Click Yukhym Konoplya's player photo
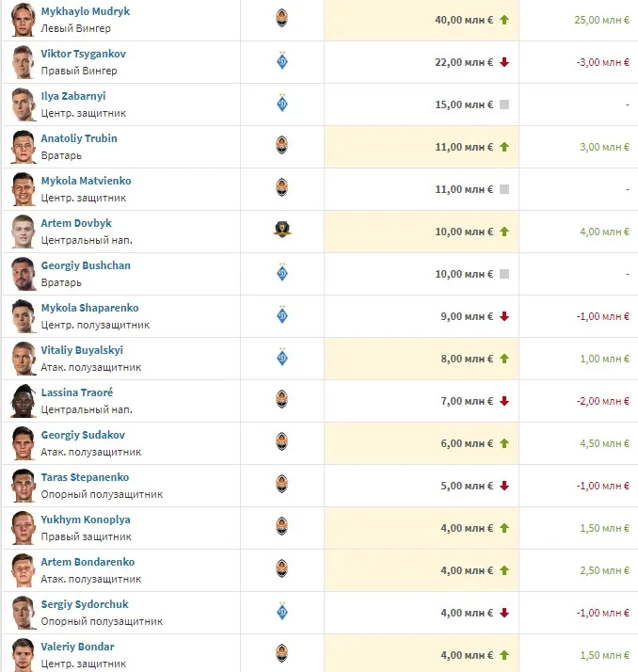The height and width of the screenshot is (672, 638). point(23,528)
